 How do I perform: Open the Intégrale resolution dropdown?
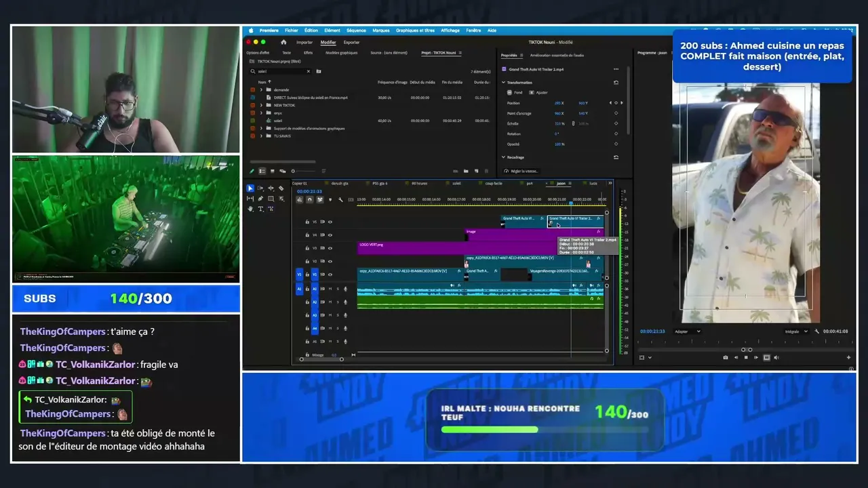796,331
